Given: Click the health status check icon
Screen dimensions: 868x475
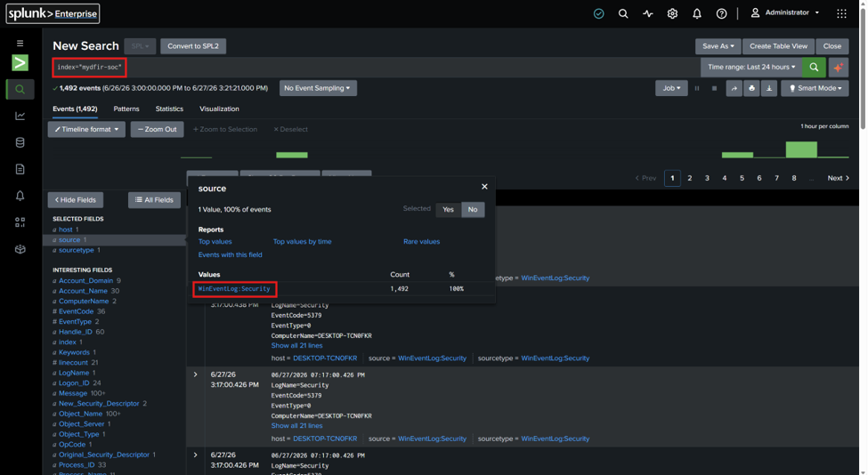Looking at the screenshot, I should [598, 14].
